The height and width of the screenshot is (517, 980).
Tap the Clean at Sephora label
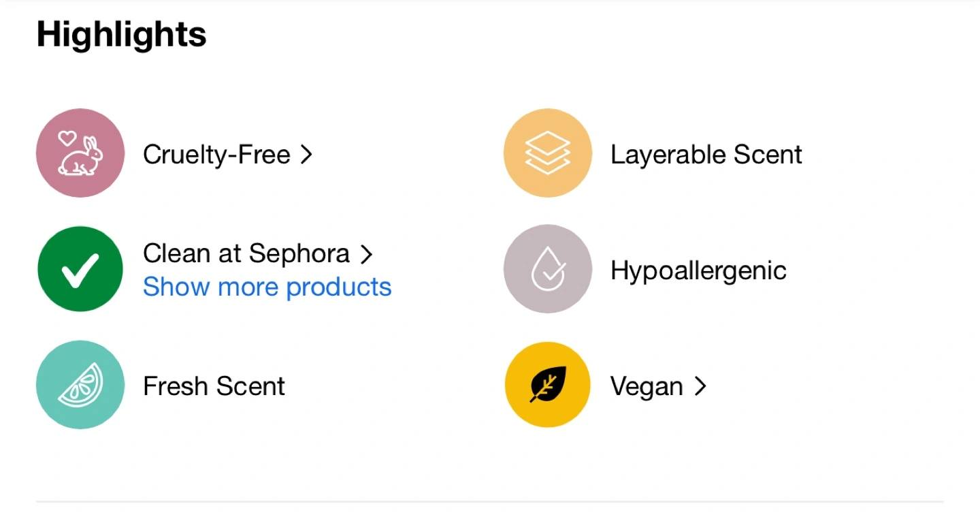coord(246,254)
